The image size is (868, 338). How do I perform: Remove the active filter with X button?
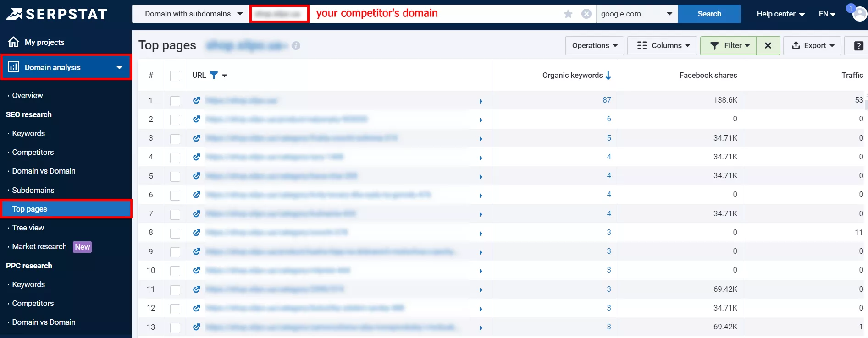click(768, 45)
